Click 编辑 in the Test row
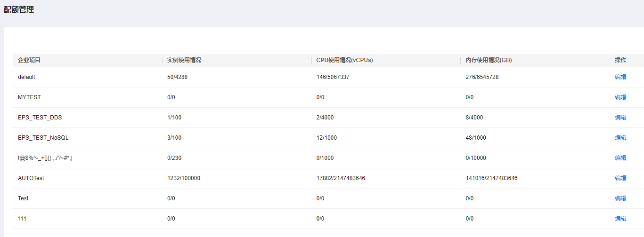The image size is (644, 237). pos(620,198)
